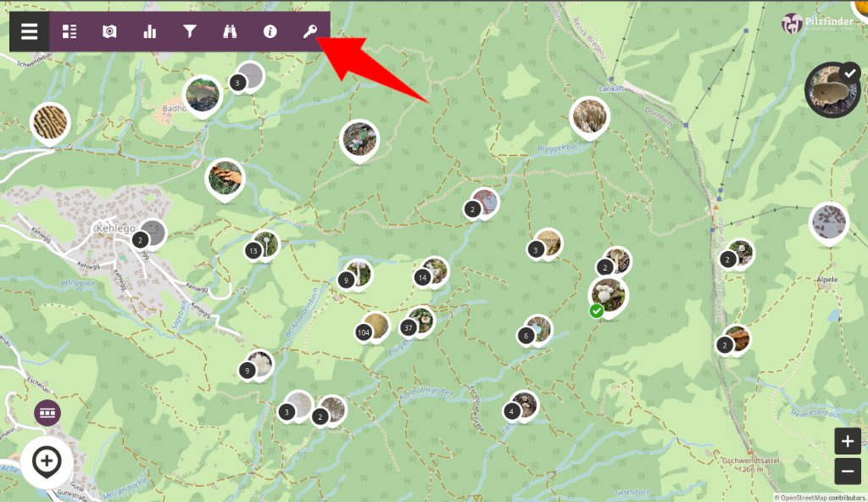Open the hamburger main menu

[x=30, y=31]
